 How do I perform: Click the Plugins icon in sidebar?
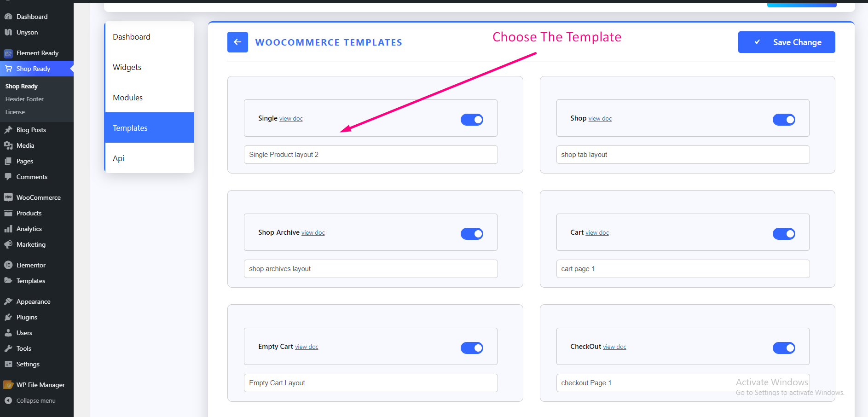[x=8, y=317]
